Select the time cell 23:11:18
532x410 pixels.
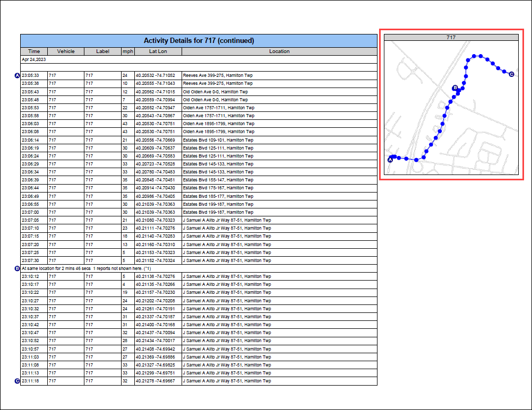click(34, 381)
